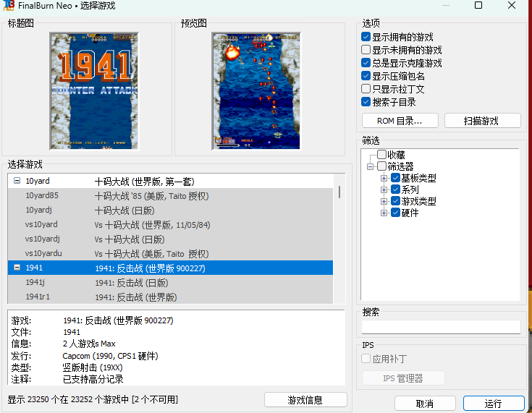This screenshot has height=413, width=532.
Task: Collapse the 筛选器 tree node
Action: [x=370, y=166]
